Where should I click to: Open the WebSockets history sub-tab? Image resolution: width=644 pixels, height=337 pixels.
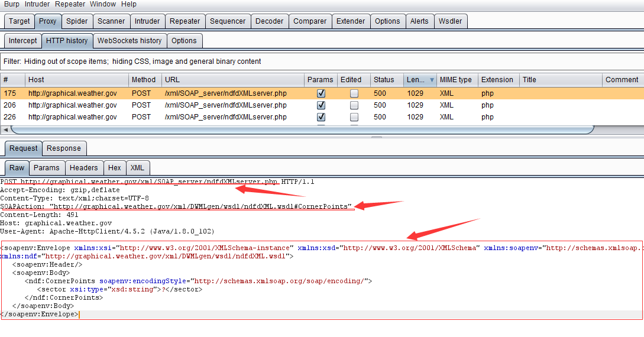(x=129, y=41)
